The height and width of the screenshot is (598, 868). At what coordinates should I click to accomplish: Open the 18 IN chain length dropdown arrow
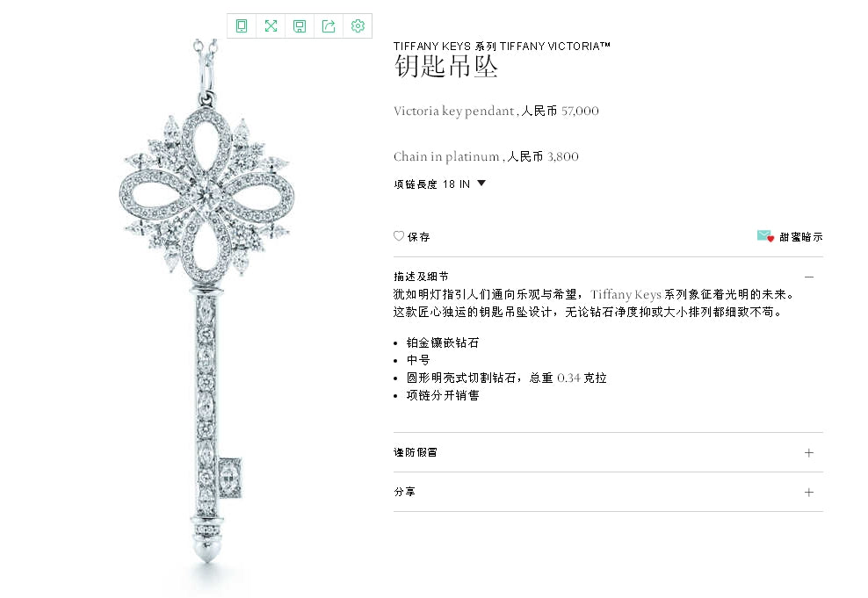[x=481, y=184]
